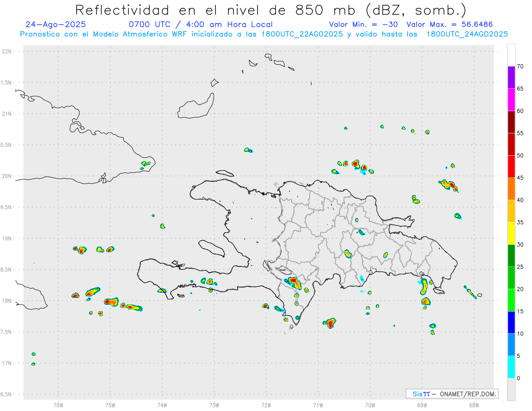Click the '19N' latitude label
532x411 pixels.
coord(8,239)
